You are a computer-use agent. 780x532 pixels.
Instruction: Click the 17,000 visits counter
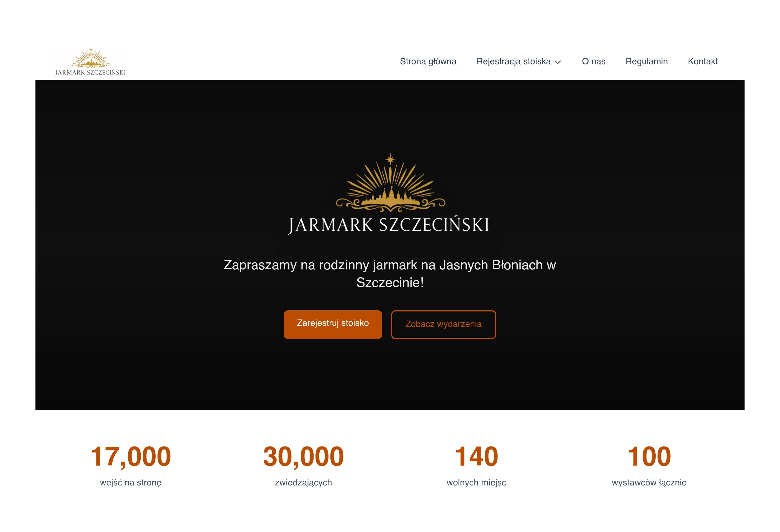[x=130, y=456]
